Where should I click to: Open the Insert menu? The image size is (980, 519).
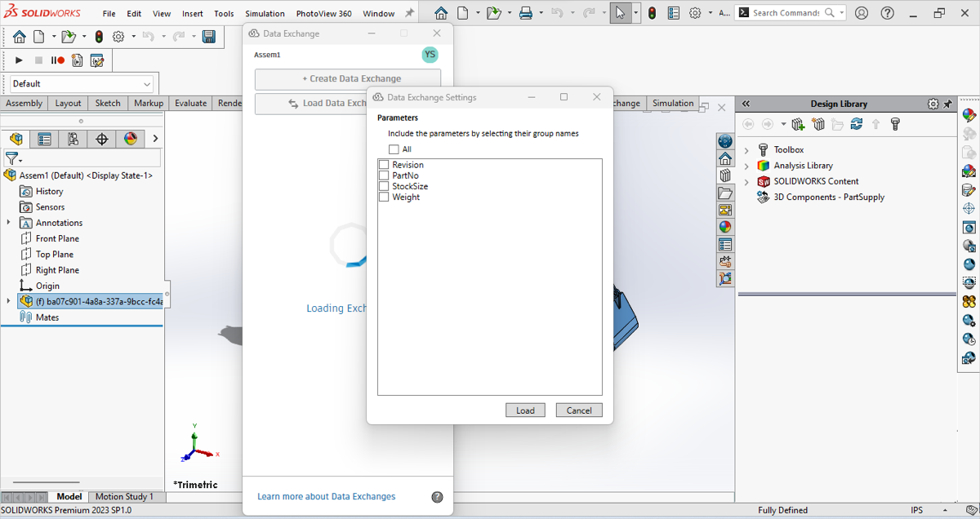193,14
